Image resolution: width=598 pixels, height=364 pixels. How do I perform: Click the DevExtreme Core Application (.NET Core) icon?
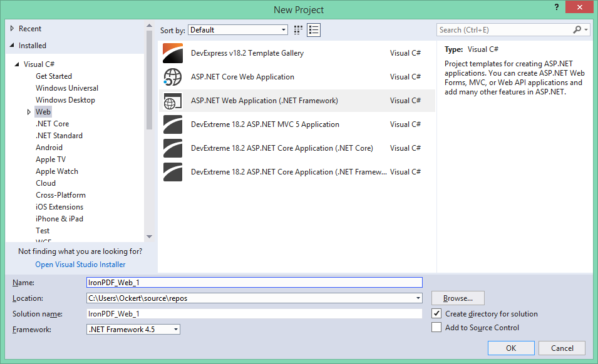coord(173,148)
